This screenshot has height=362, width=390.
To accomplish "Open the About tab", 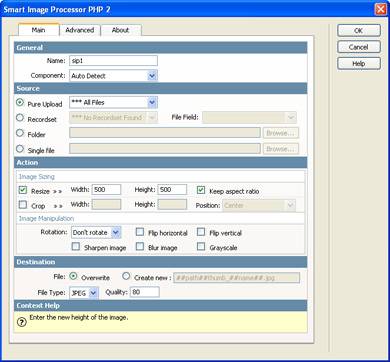I will tap(120, 30).
